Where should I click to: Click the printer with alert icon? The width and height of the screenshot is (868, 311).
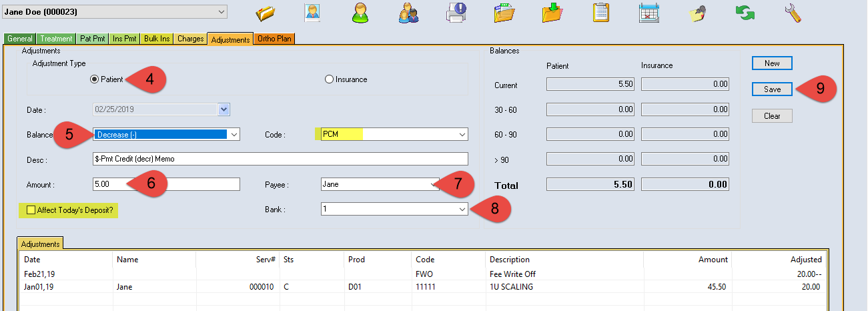[456, 13]
